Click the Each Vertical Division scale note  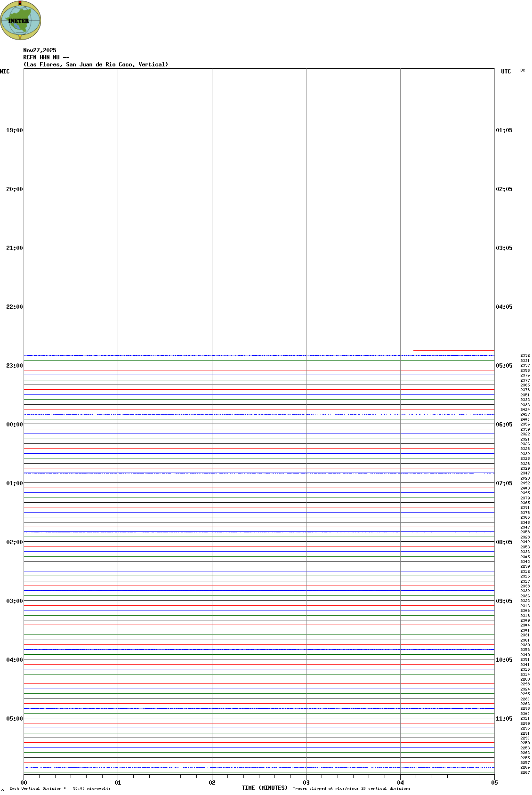coord(60,788)
